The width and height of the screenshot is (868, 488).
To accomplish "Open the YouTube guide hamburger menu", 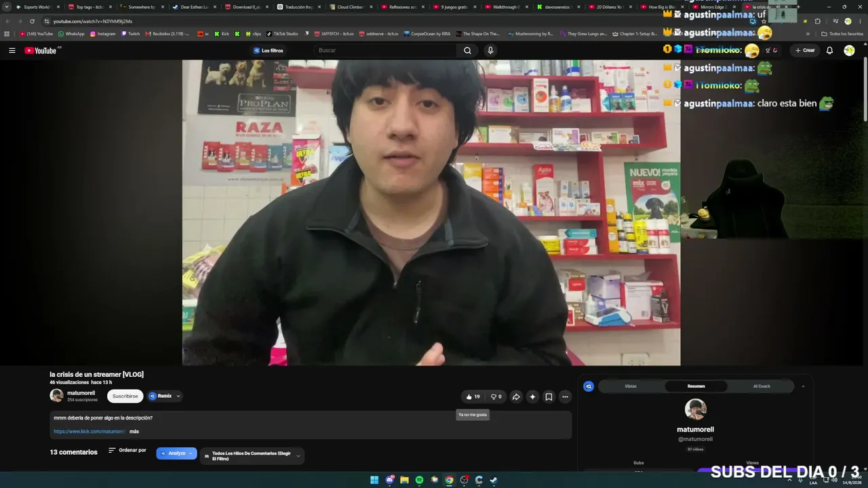I will click(x=12, y=50).
